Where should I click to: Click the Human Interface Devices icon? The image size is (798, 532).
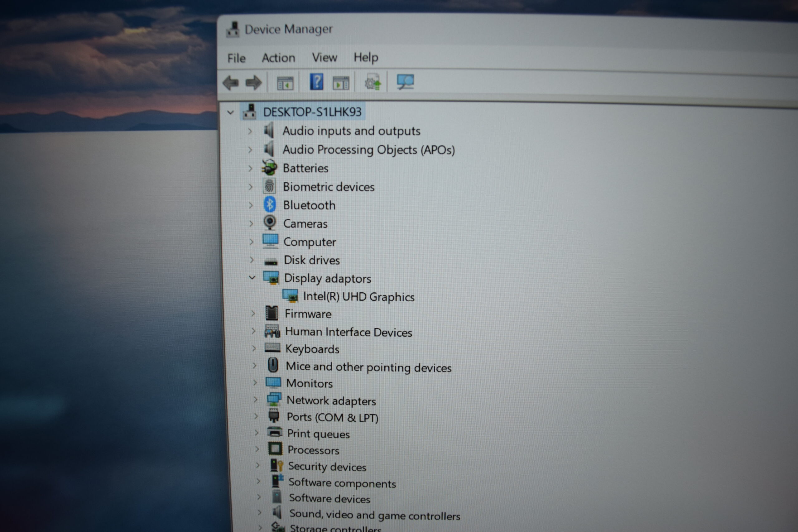point(272,332)
